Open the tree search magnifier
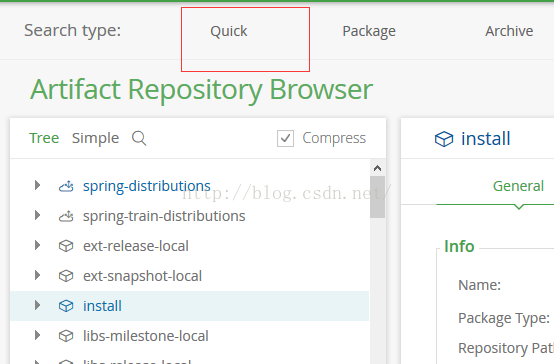 tap(139, 138)
